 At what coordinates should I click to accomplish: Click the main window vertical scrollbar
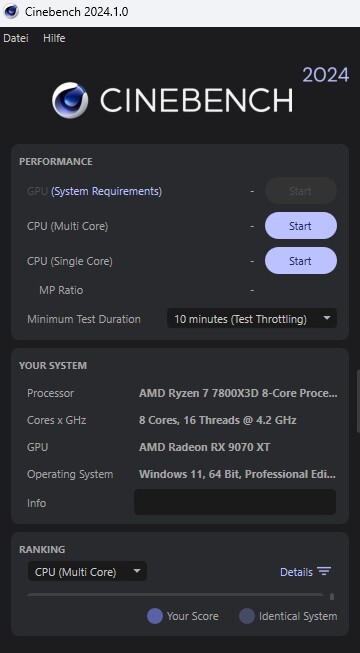[x=358, y=401]
